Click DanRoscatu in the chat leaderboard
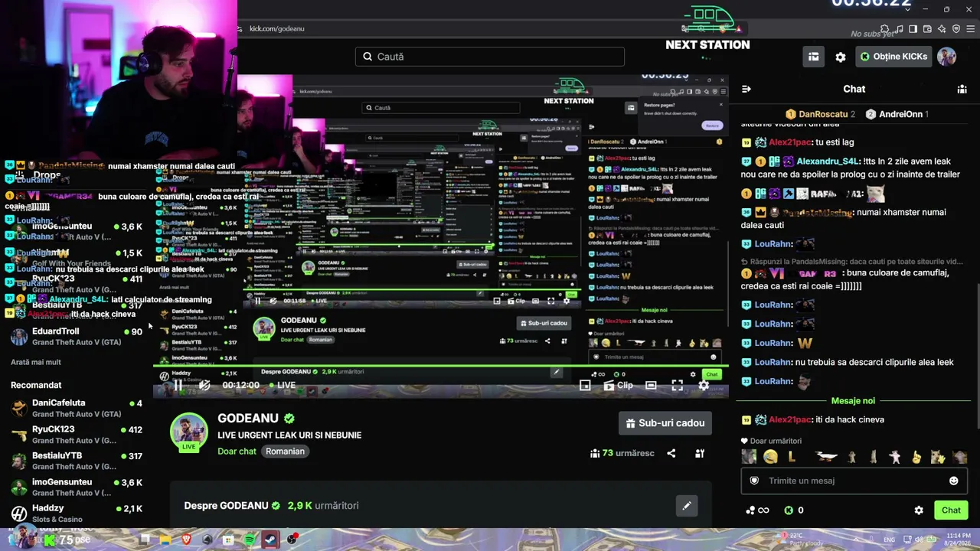This screenshot has width=980, height=551. (x=823, y=114)
